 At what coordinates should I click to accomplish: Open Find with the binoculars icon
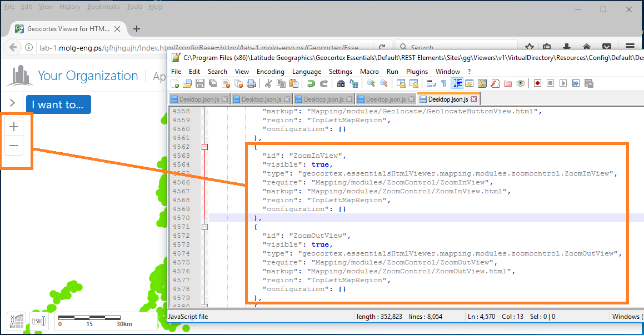pyautogui.click(x=341, y=84)
